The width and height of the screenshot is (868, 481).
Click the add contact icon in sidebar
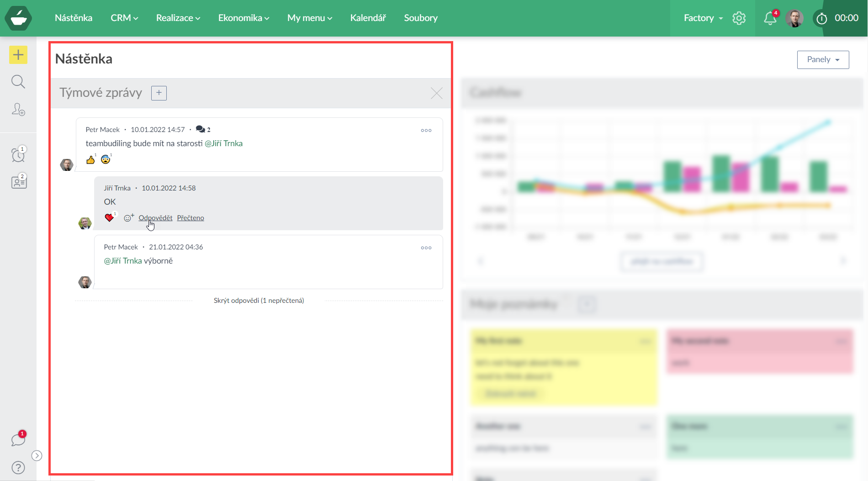click(18, 110)
